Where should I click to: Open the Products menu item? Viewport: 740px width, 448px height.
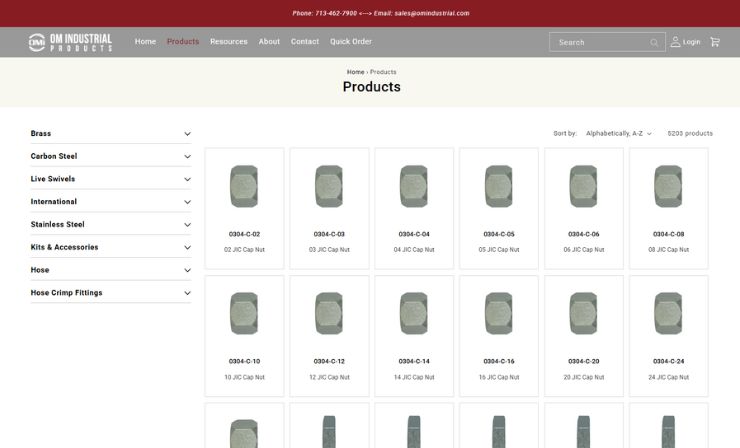pos(183,42)
